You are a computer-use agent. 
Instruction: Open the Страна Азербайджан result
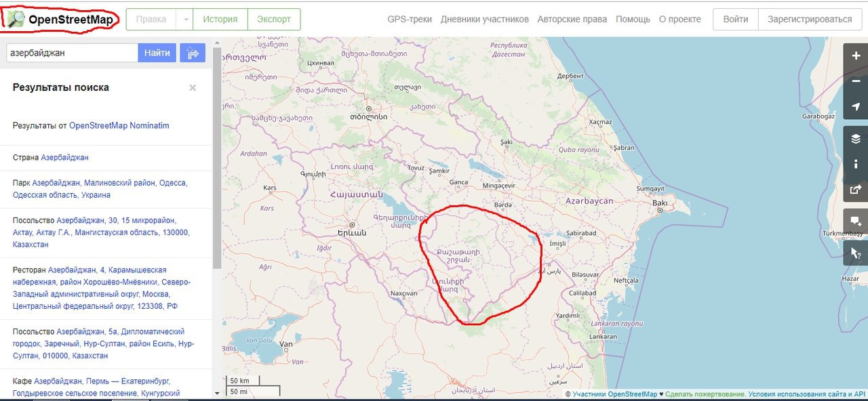pos(65,157)
